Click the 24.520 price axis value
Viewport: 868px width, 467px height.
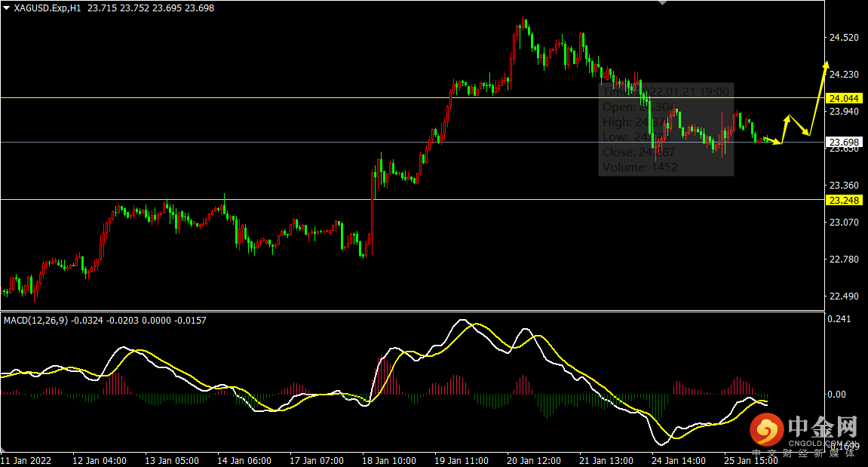click(x=844, y=38)
